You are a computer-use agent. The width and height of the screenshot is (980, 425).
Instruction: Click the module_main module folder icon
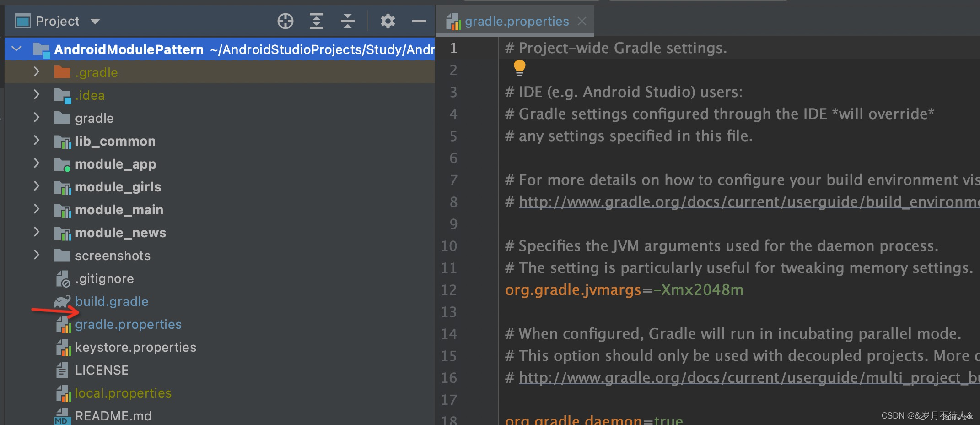pyautogui.click(x=62, y=210)
